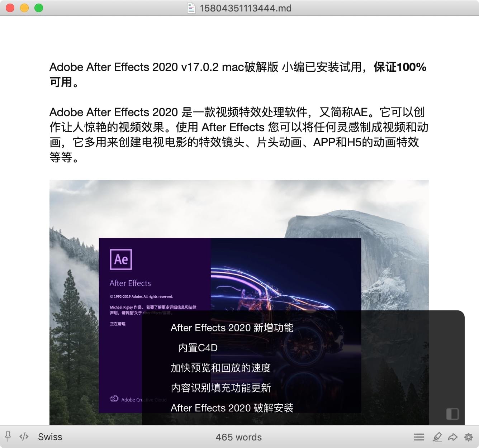Minimize the window with the yellow button

click(24, 8)
